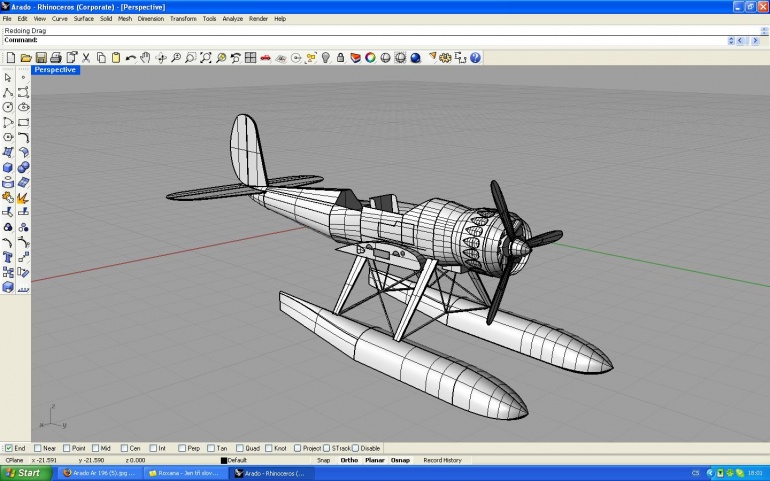Enable the Near osnap checkbox

[37, 448]
